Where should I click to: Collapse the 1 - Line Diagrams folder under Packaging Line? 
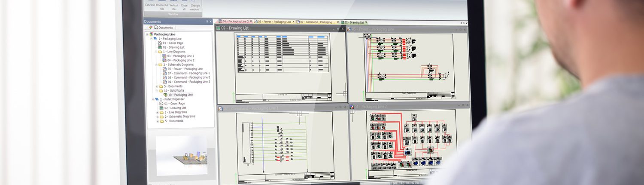pyautogui.click(x=156, y=52)
